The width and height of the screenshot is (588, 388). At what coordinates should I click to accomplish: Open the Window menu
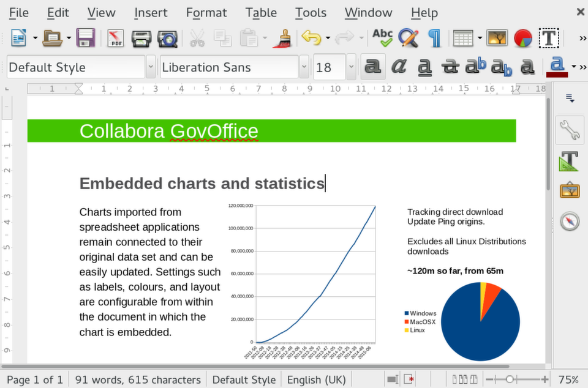[x=368, y=13]
